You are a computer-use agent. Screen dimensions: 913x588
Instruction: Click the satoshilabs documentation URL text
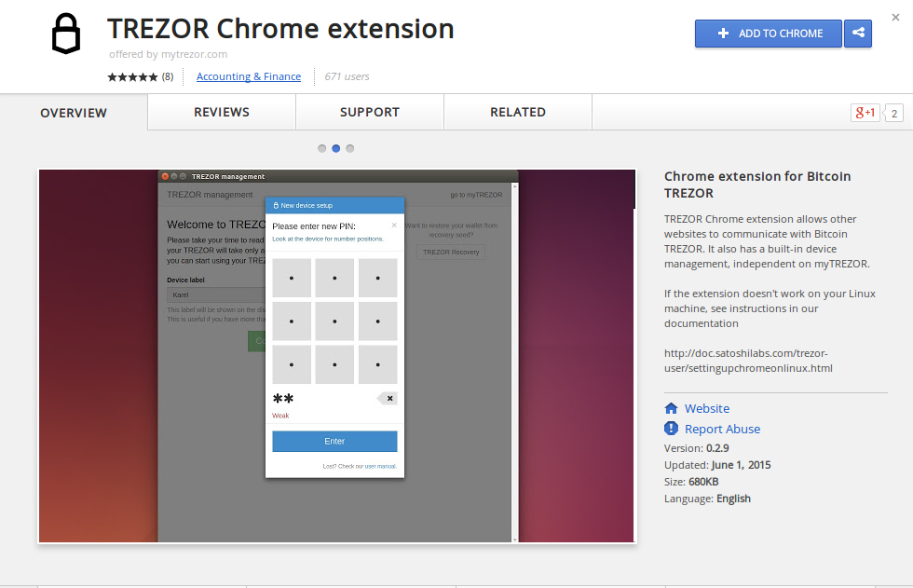click(748, 361)
